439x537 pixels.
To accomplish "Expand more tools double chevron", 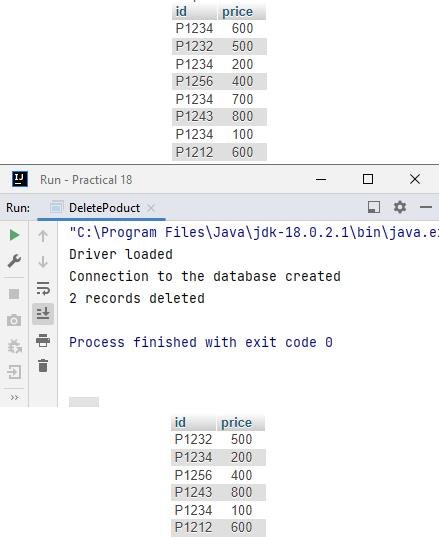I will click(14, 397).
